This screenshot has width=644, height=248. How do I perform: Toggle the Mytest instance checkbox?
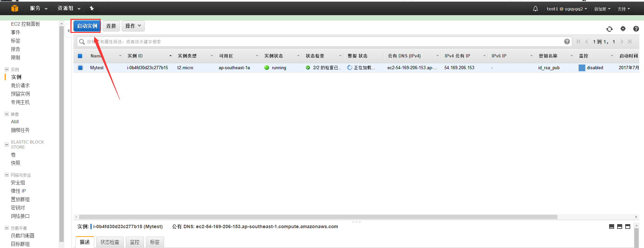(80, 68)
